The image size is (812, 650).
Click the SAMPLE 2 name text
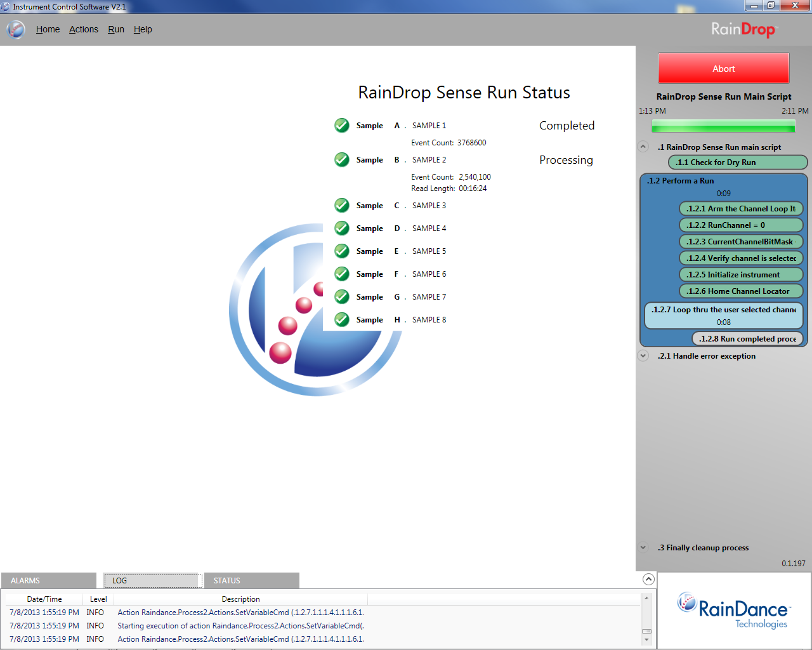click(429, 160)
